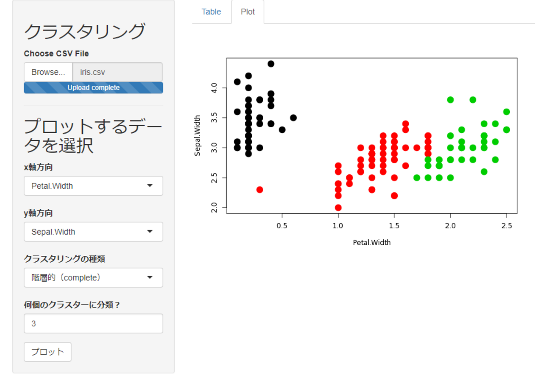This screenshot has width=550, height=392.
Task: Click the Sepal.Width y-axis title on the plot
Action: (197, 136)
